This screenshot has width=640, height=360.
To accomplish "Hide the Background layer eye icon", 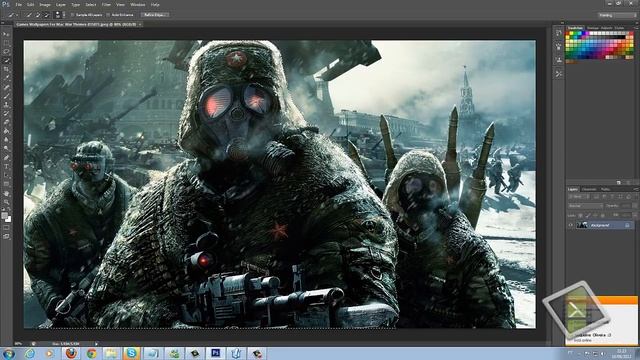I will (x=571, y=225).
